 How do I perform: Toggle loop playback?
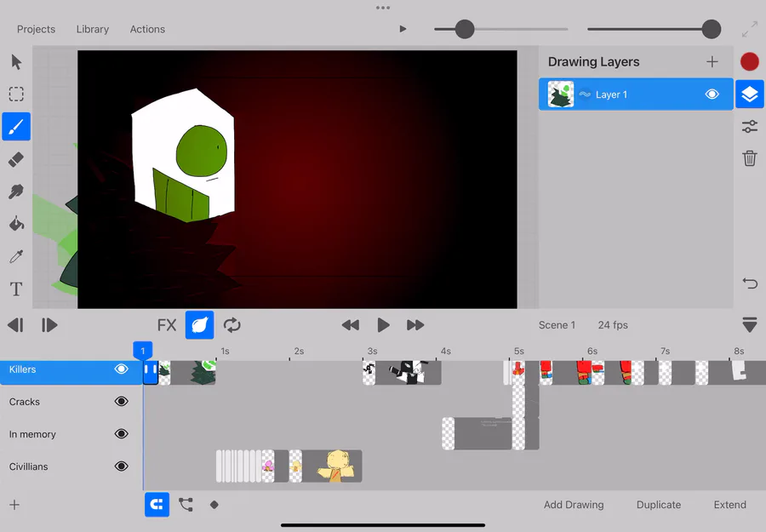coord(232,325)
